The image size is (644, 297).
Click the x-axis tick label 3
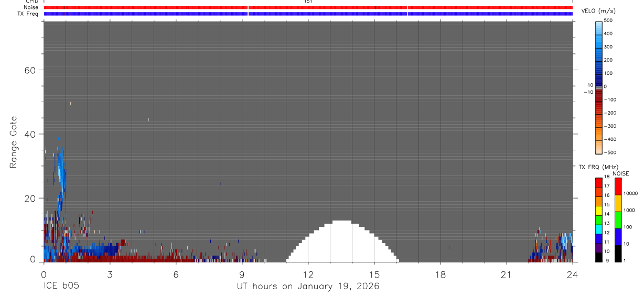pos(110,274)
